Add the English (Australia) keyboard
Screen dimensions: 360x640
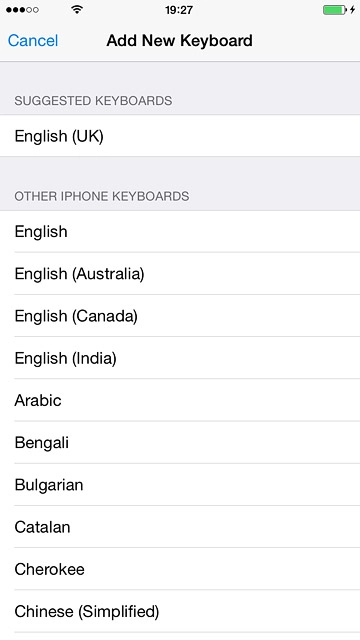pos(180,274)
